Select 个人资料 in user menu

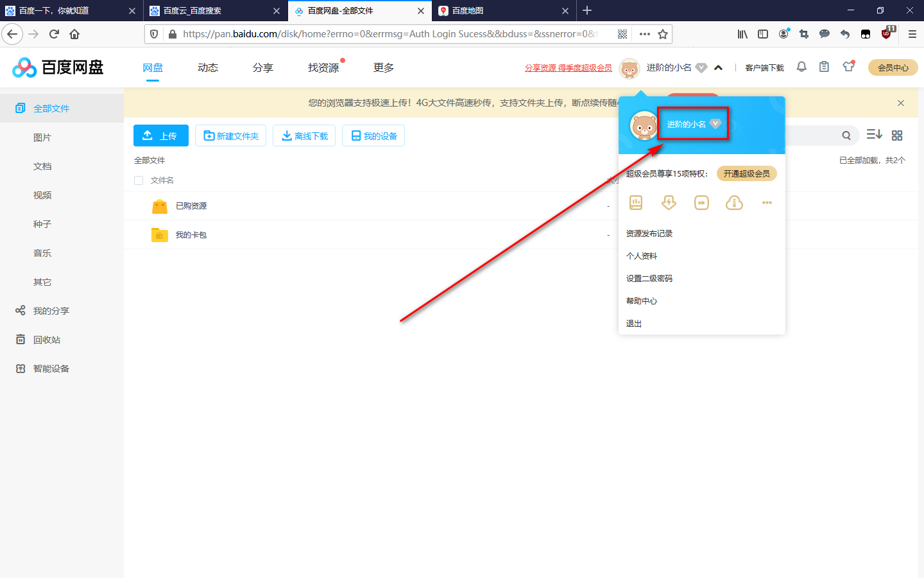642,256
